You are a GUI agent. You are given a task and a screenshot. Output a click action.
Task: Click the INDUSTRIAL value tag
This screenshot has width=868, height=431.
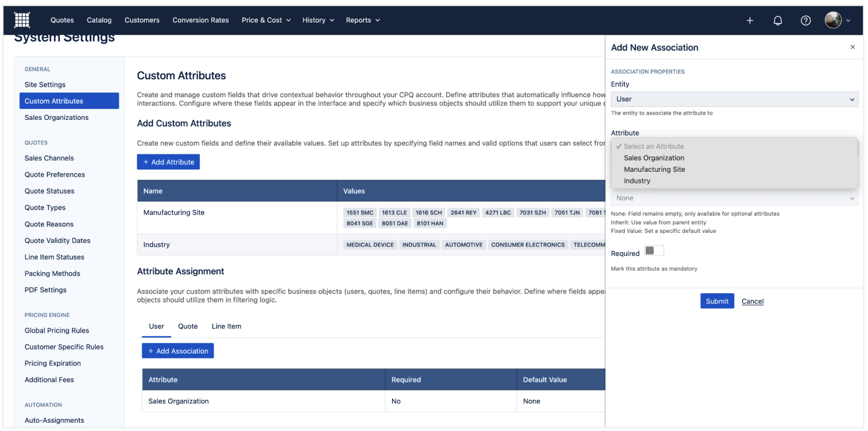point(419,245)
